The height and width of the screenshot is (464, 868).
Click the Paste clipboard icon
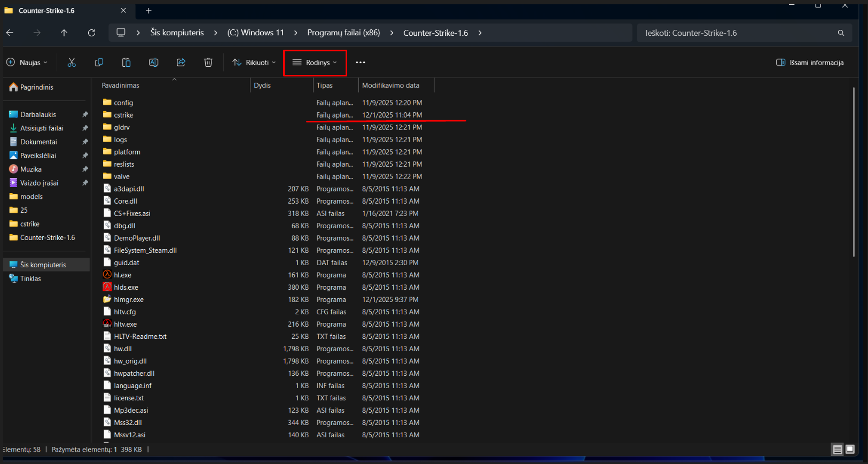click(x=126, y=63)
